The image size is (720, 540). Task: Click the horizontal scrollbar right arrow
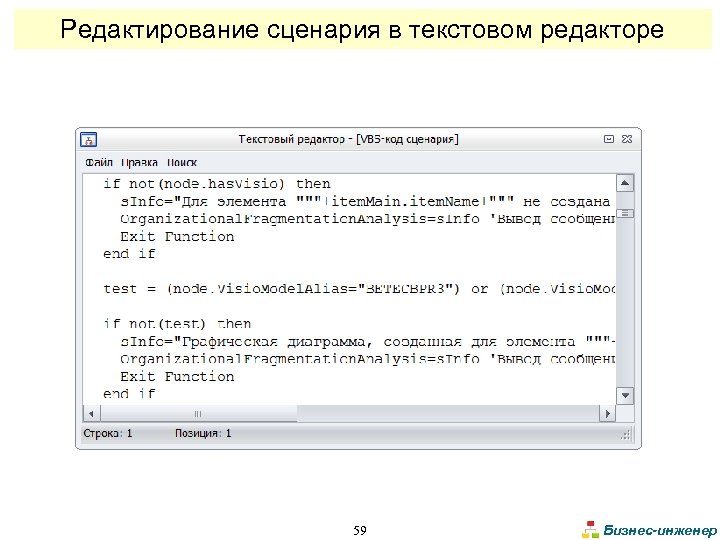608,414
